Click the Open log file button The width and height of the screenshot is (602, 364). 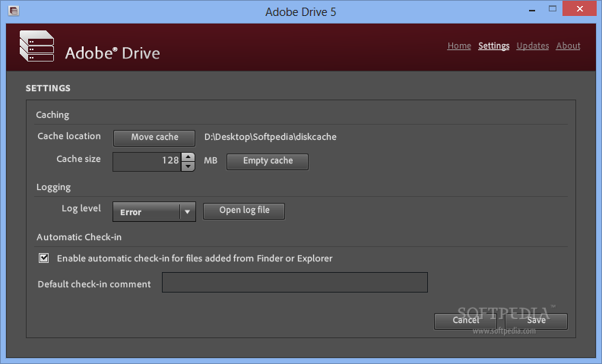point(244,210)
